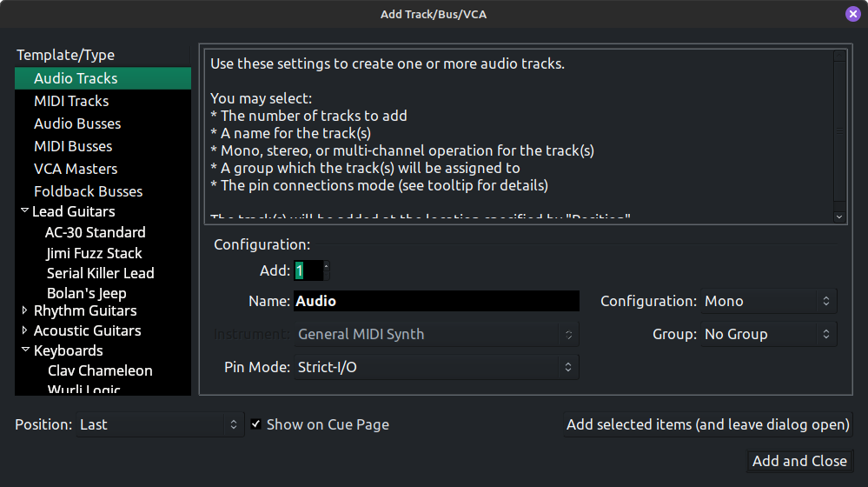
Task: Select the Jimi Fuzz Stack template
Action: pos(94,253)
